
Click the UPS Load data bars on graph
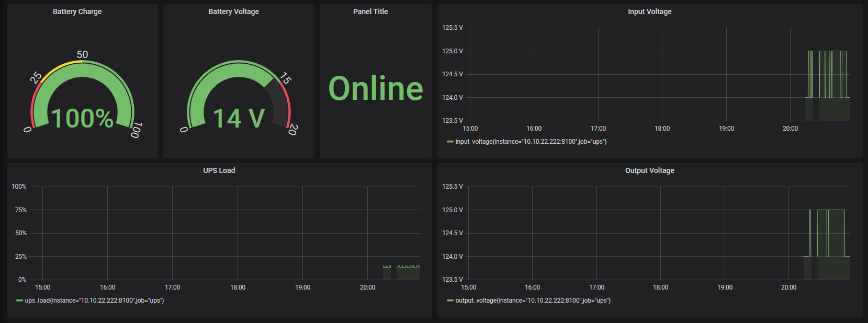pyautogui.click(x=401, y=272)
